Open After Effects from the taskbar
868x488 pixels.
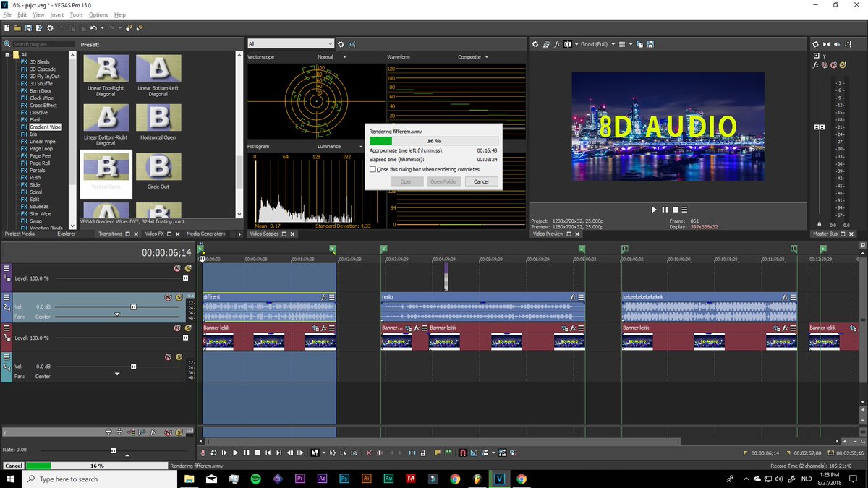click(x=323, y=479)
